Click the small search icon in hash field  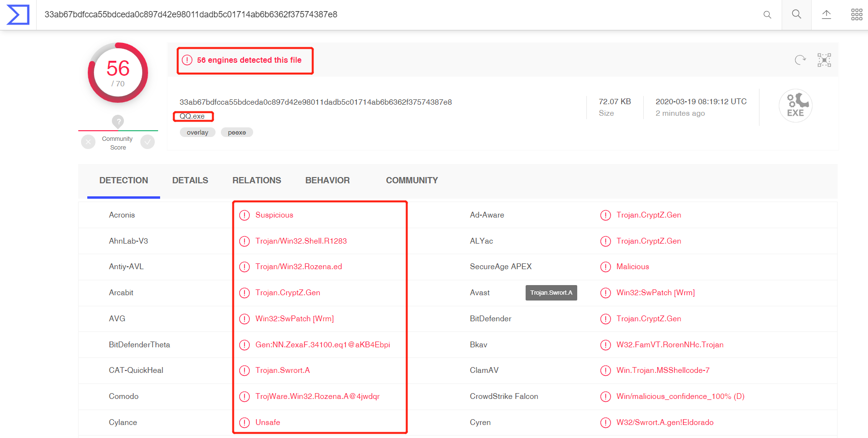[x=767, y=15]
